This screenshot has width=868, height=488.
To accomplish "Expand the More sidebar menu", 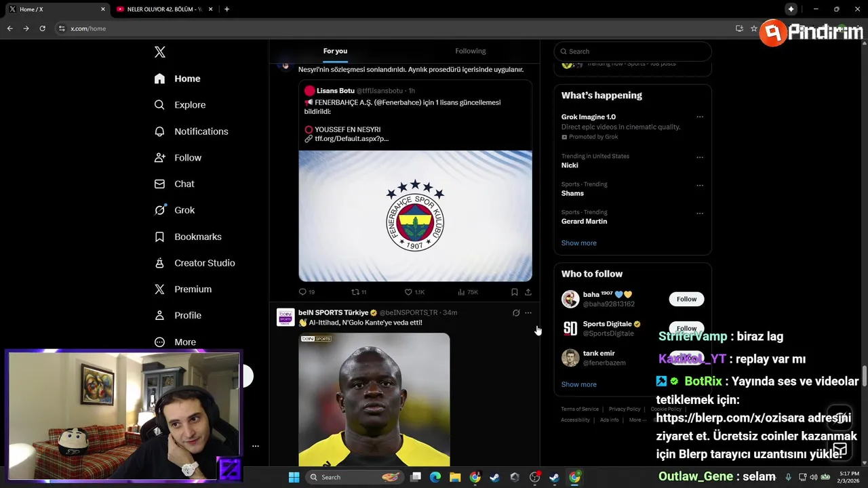I will point(175,342).
